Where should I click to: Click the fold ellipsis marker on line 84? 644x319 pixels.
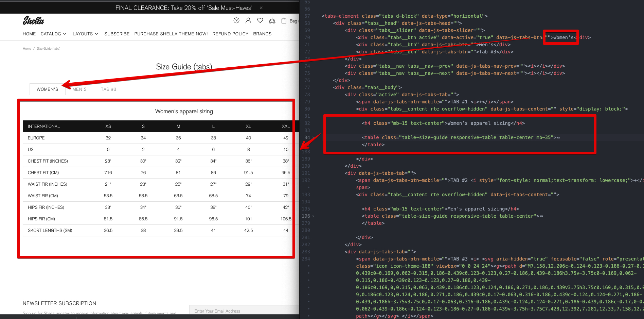559,138
